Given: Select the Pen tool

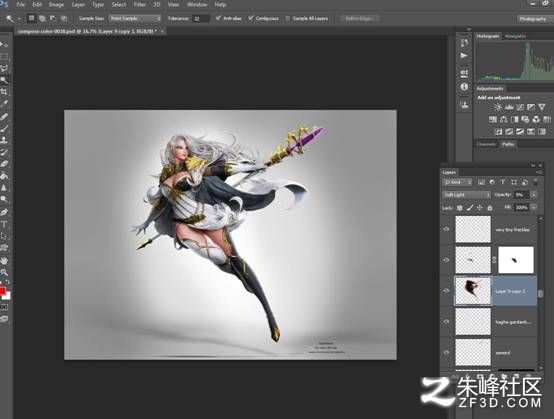Looking at the screenshot, I should click(x=4, y=212).
